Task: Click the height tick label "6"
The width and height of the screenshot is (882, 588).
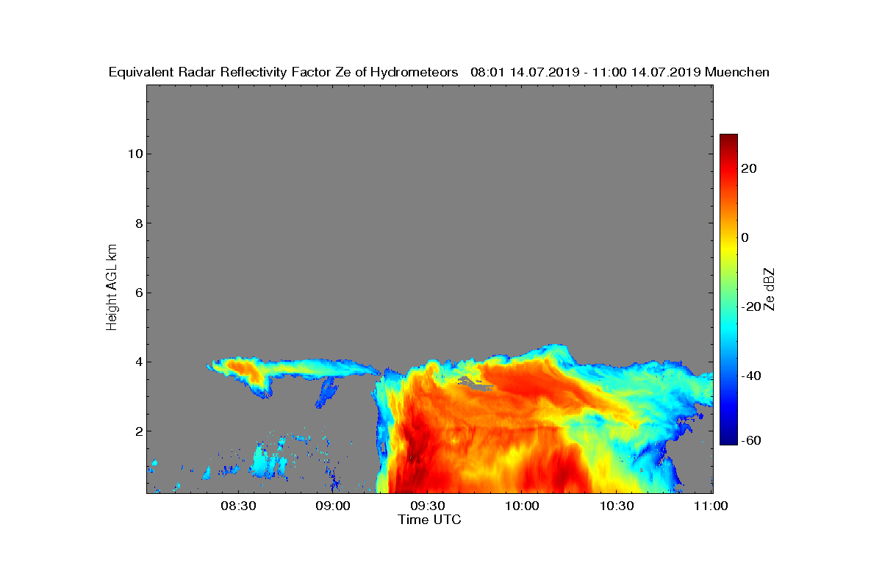Action: coord(137,293)
